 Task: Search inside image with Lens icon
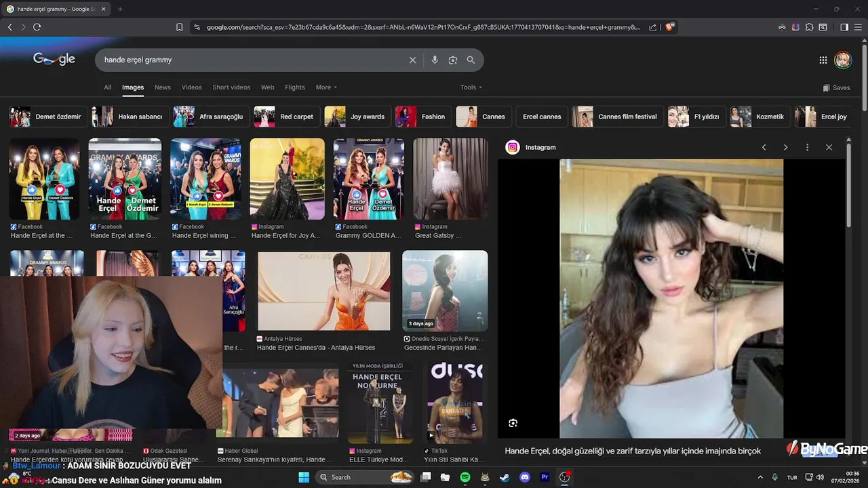click(513, 423)
